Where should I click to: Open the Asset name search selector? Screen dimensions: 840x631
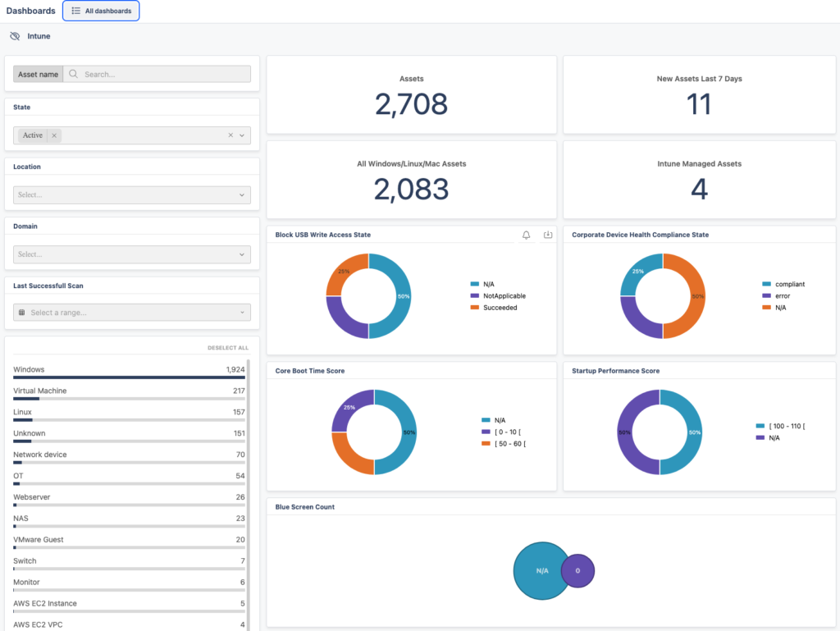[x=38, y=74]
